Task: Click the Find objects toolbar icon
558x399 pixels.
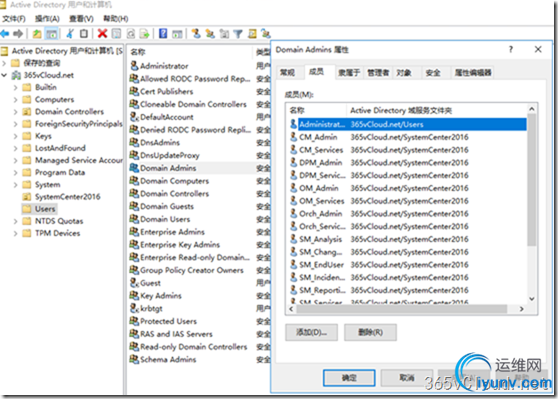Action: click(252, 34)
